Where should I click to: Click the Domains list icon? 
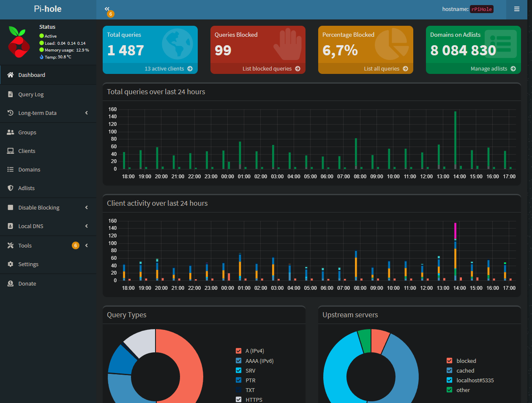tap(11, 169)
